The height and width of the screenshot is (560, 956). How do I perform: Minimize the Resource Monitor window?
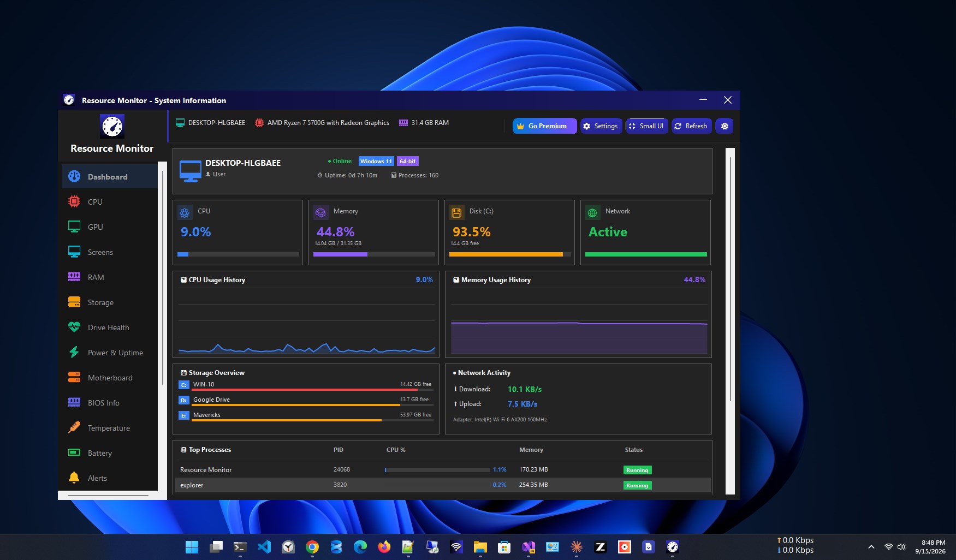[x=703, y=100]
